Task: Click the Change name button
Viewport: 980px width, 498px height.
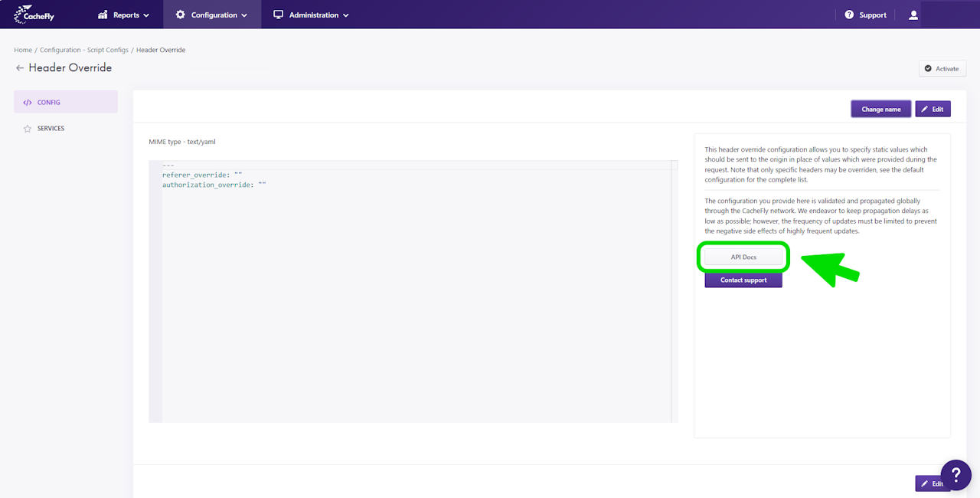Action: pos(881,109)
